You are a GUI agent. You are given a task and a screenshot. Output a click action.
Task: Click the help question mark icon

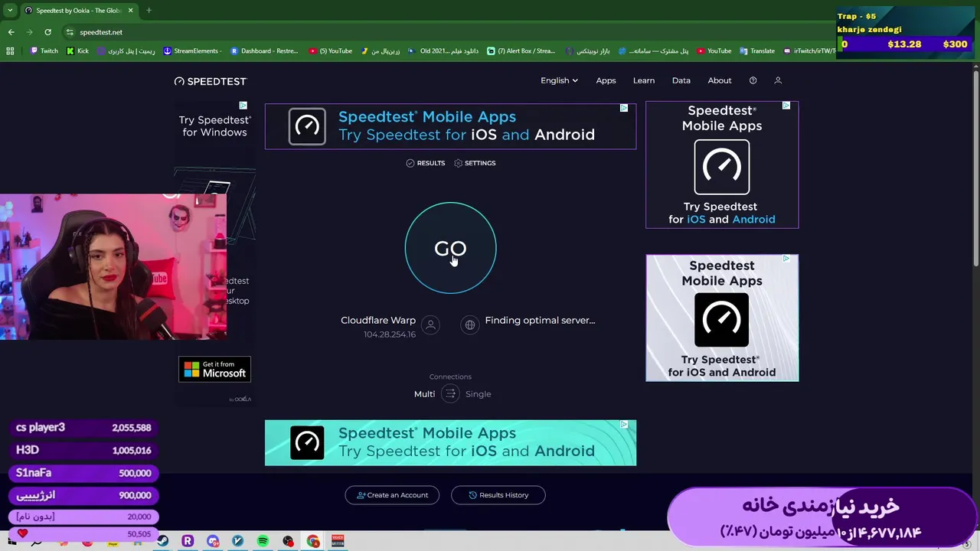[x=753, y=80]
